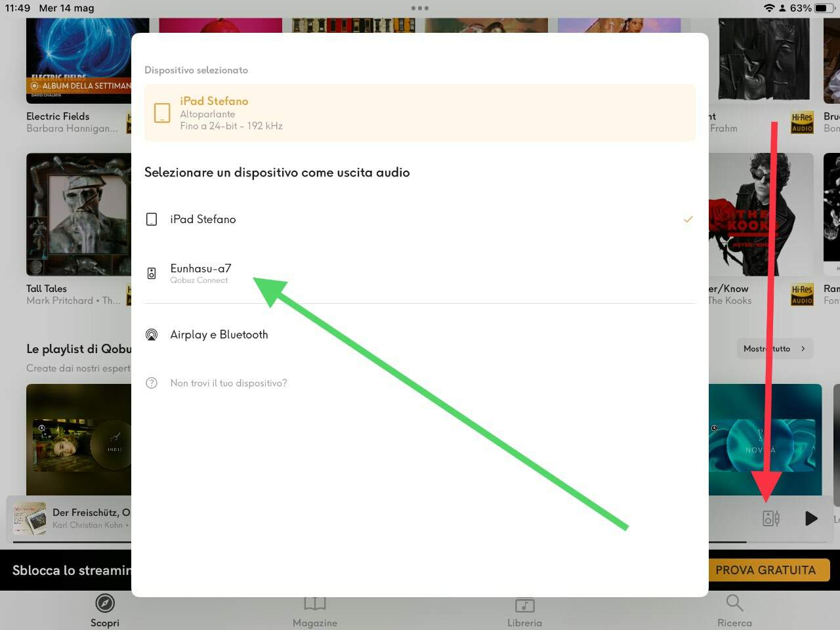This screenshot has width=840, height=630.
Task: Tap the selected device iPad Stefano card
Action: click(419, 113)
